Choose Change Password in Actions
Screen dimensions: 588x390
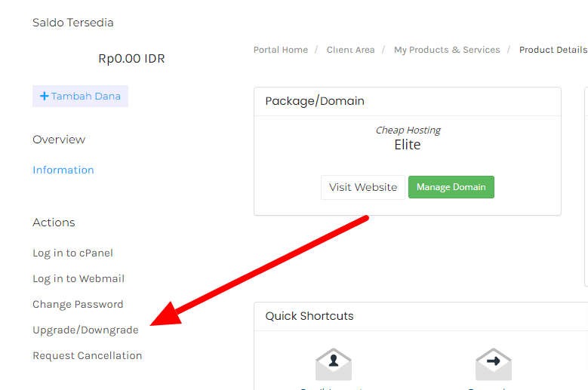(78, 304)
